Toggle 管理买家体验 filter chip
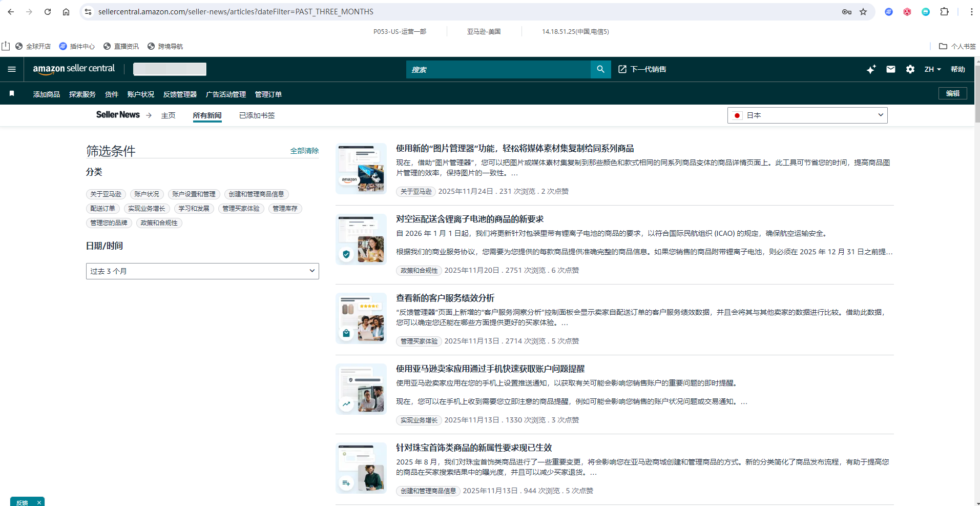 (x=241, y=209)
